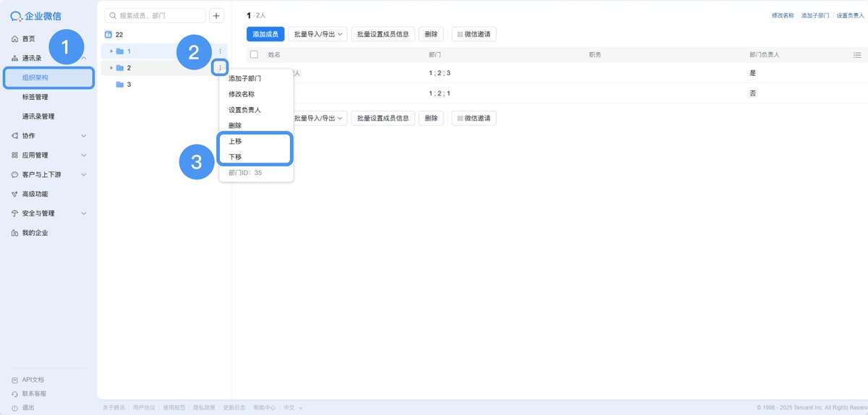The image size is (868, 415).
Task: Expand the 客户与上下游 sidebar section
Action: tap(84, 174)
